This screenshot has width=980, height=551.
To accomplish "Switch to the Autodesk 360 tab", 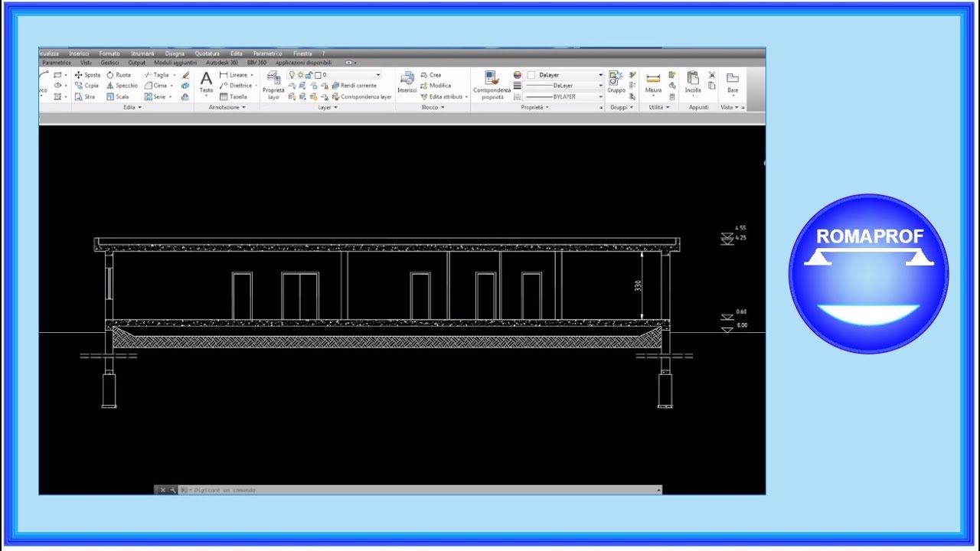I will point(222,63).
